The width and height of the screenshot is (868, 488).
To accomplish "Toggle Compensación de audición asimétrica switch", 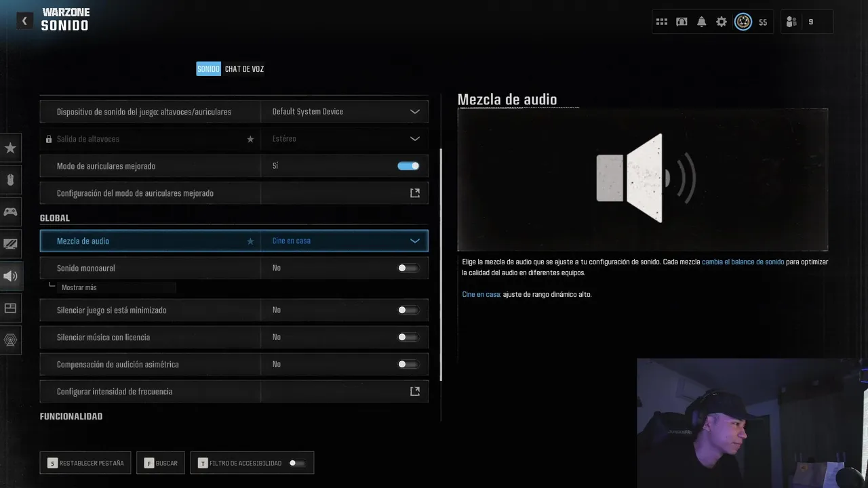I will pyautogui.click(x=408, y=364).
